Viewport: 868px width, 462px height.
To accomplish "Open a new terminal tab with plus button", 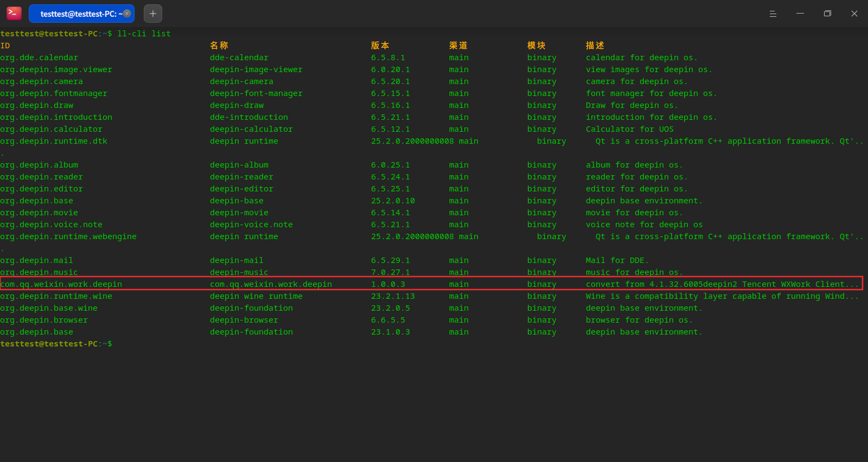I will 153,14.
